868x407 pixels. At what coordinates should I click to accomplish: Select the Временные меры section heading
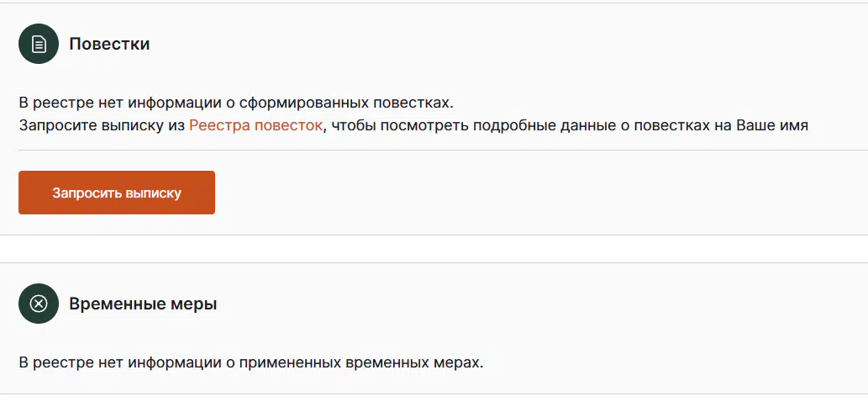(143, 304)
